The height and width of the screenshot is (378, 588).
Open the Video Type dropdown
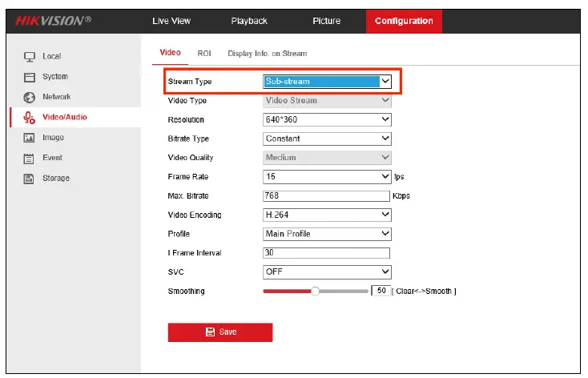(x=327, y=100)
